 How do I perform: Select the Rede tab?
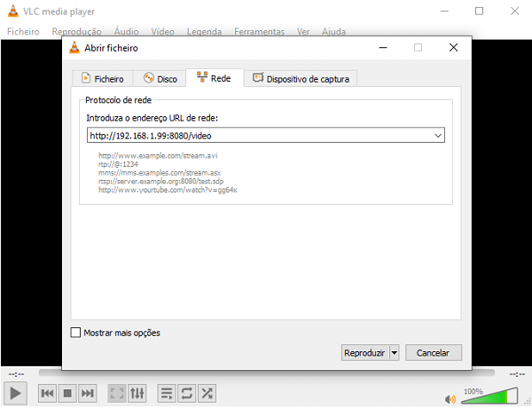click(215, 78)
